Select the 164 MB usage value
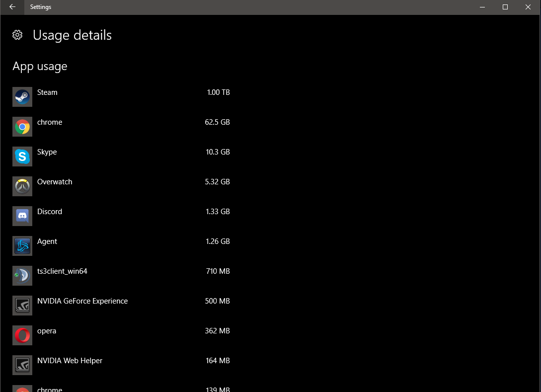 coord(218,361)
